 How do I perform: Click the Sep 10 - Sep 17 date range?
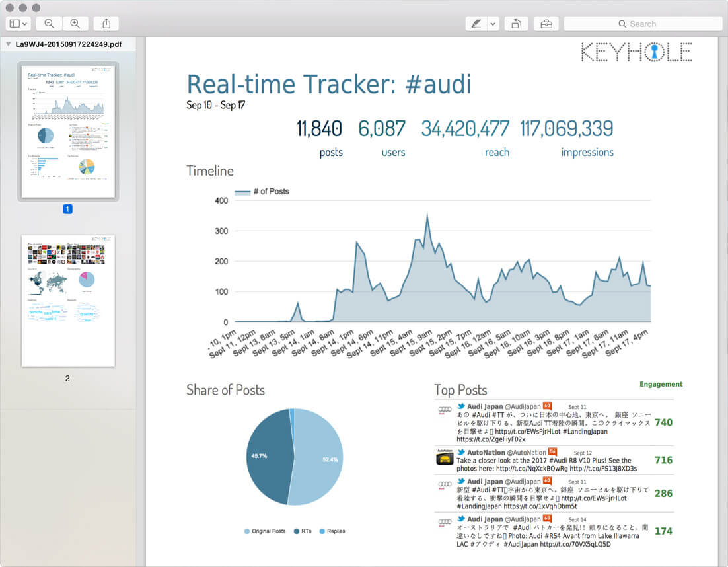(216, 106)
